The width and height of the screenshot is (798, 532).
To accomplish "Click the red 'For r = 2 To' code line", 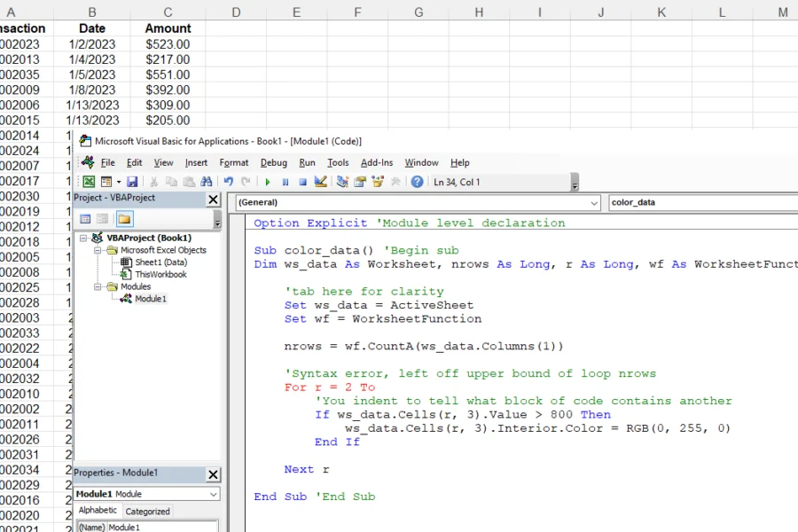I will point(330,387).
